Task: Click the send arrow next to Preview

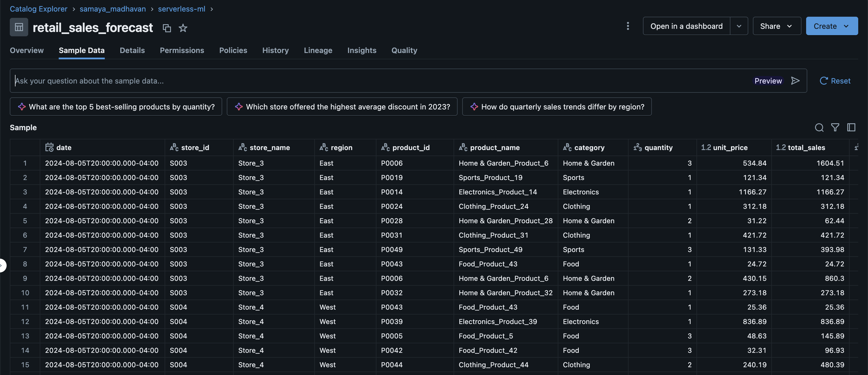Action: click(795, 81)
